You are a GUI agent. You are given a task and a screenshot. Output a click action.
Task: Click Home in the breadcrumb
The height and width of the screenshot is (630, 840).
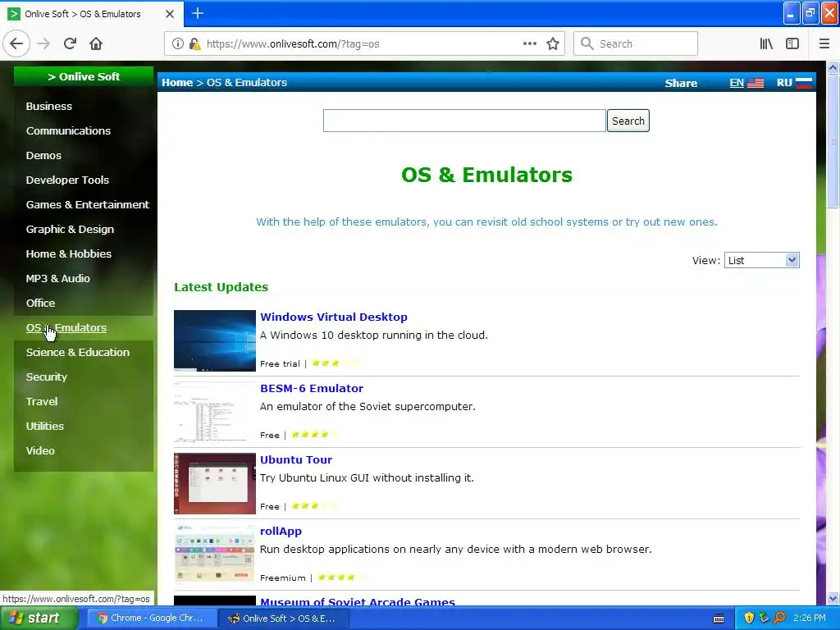coord(177,83)
